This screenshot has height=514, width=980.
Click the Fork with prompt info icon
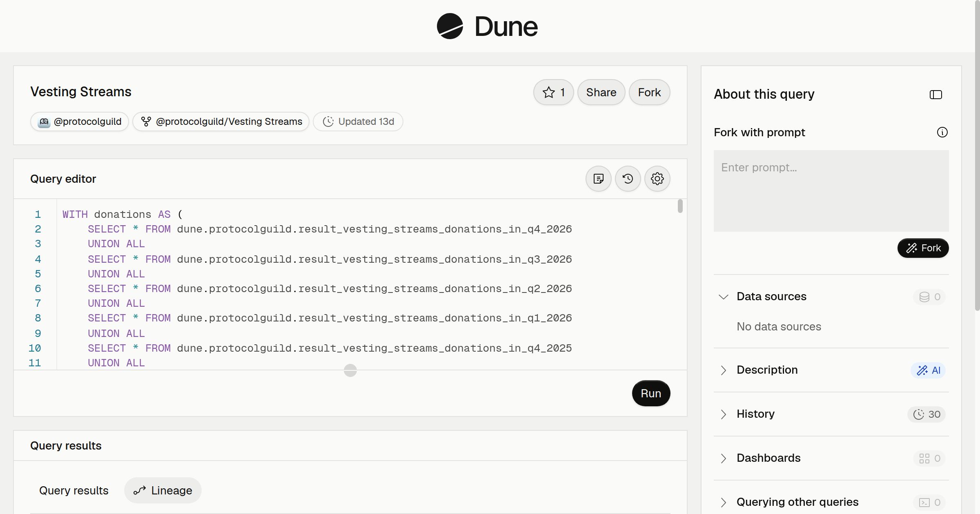click(942, 132)
